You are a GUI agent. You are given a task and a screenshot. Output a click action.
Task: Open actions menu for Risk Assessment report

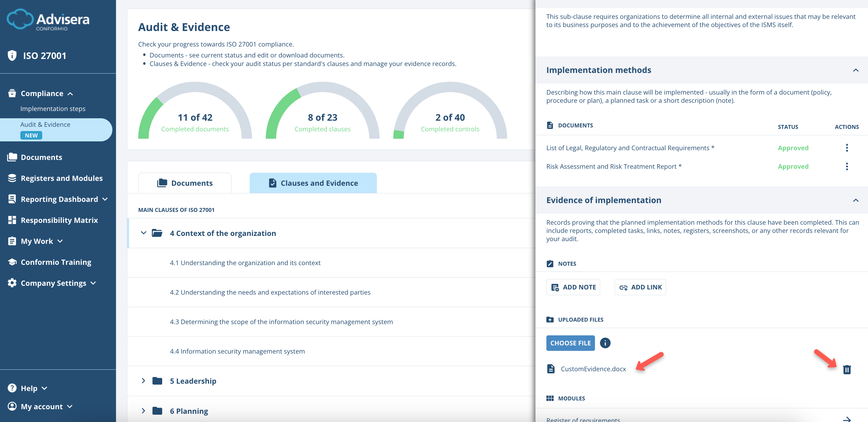click(x=847, y=166)
